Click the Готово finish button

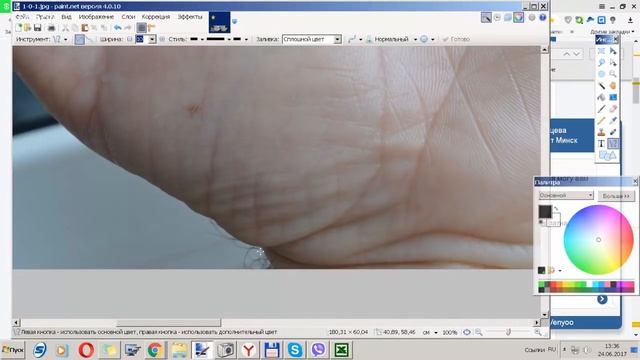tap(456, 39)
